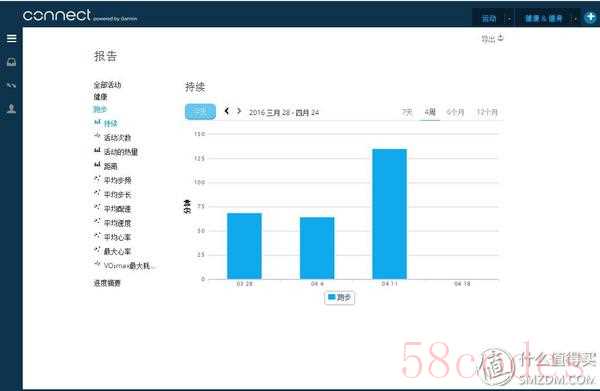600x391 pixels.
Task: Click the sync arrows icon in sidebar
Action: click(11, 85)
